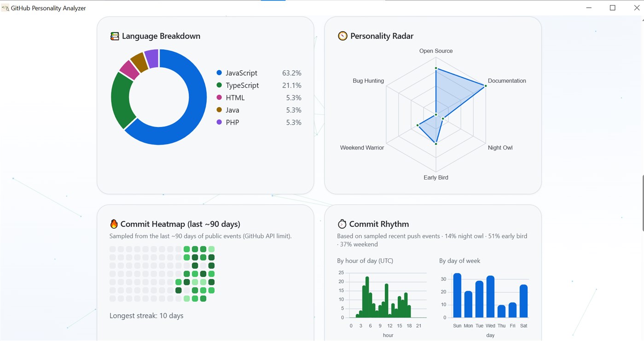The image size is (644, 341).
Task: Click the Documentation axis label
Action: (x=507, y=81)
